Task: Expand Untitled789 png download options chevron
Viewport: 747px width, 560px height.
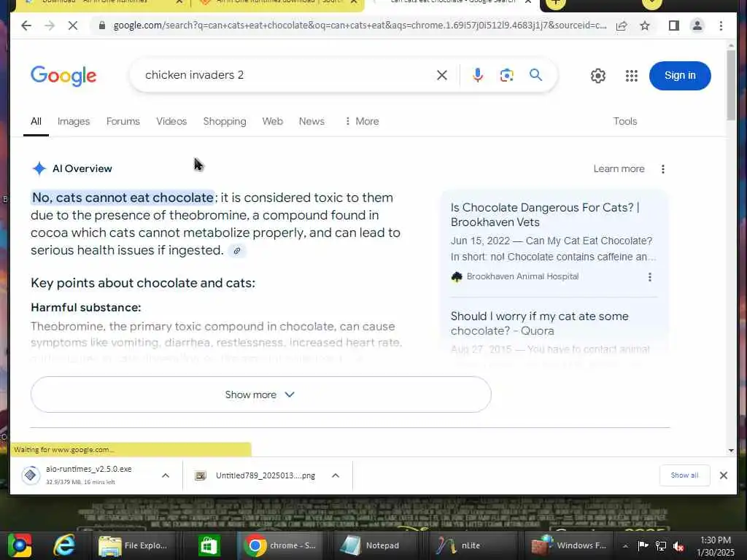Action: [x=336, y=475]
